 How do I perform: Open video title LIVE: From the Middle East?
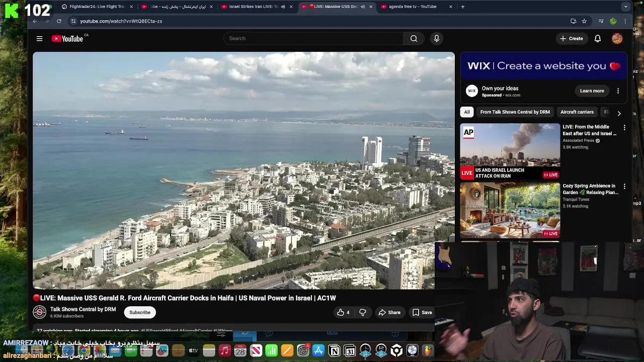[x=590, y=130]
